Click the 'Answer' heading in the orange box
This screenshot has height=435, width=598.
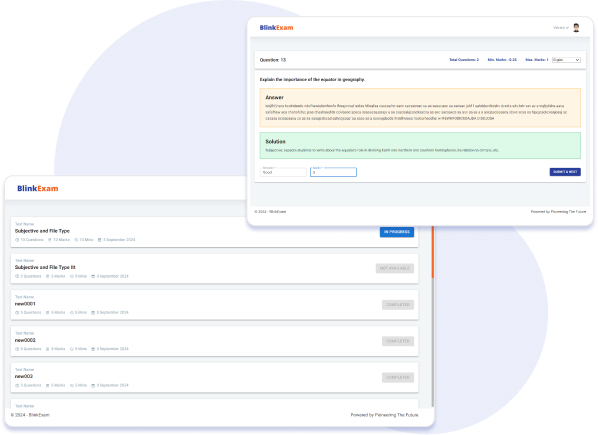pos(275,98)
